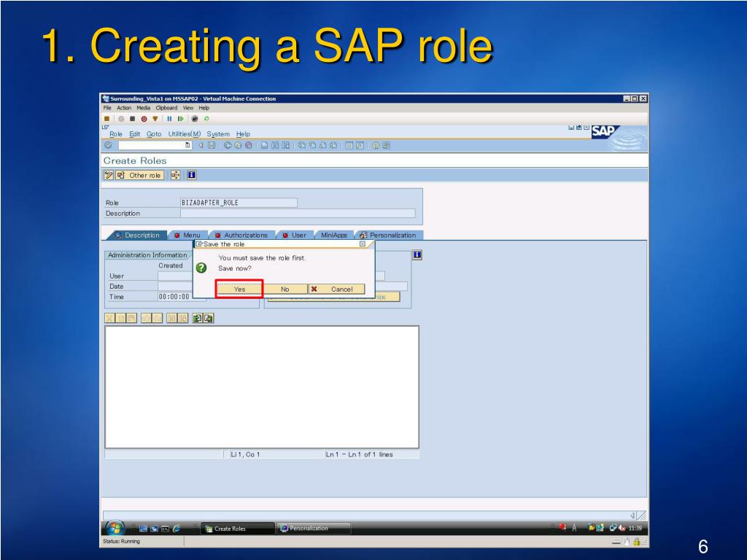Switch to the Personalization tab
The image size is (747, 560).
pyautogui.click(x=388, y=236)
